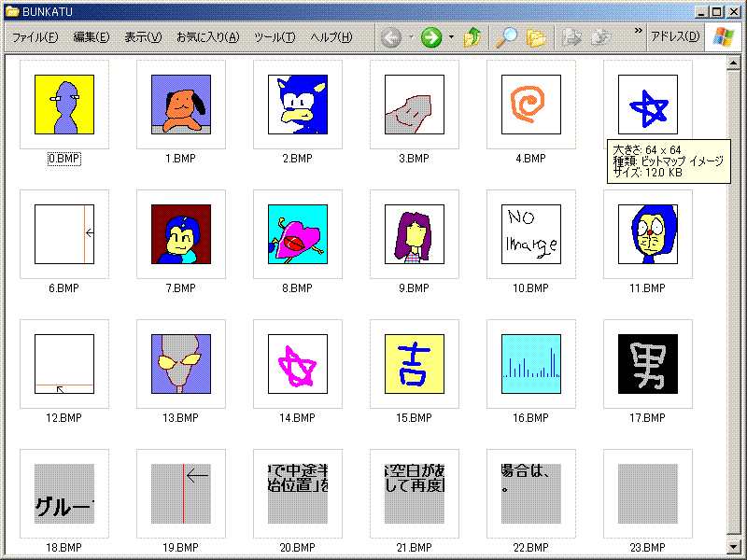747x560 pixels.
Task: Select the 10.BMP No Image thumbnail
Action: point(531,234)
